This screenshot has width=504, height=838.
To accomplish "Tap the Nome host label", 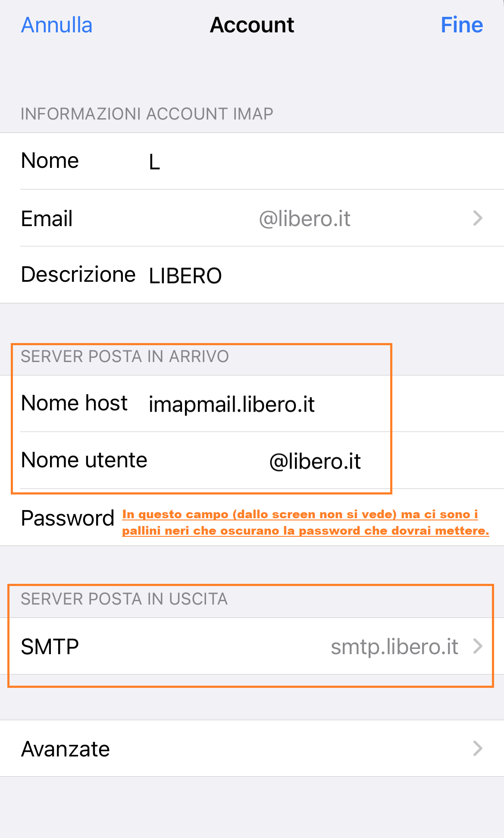I will pyautogui.click(x=74, y=403).
